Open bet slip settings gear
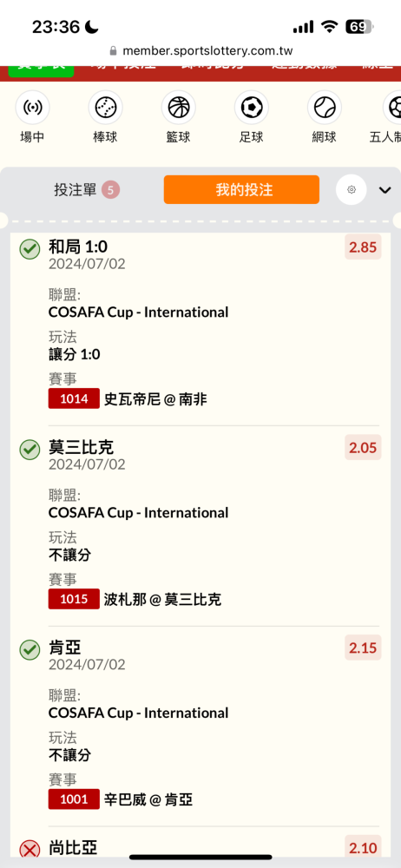The image size is (401, 868). click(x=352, y=190)
